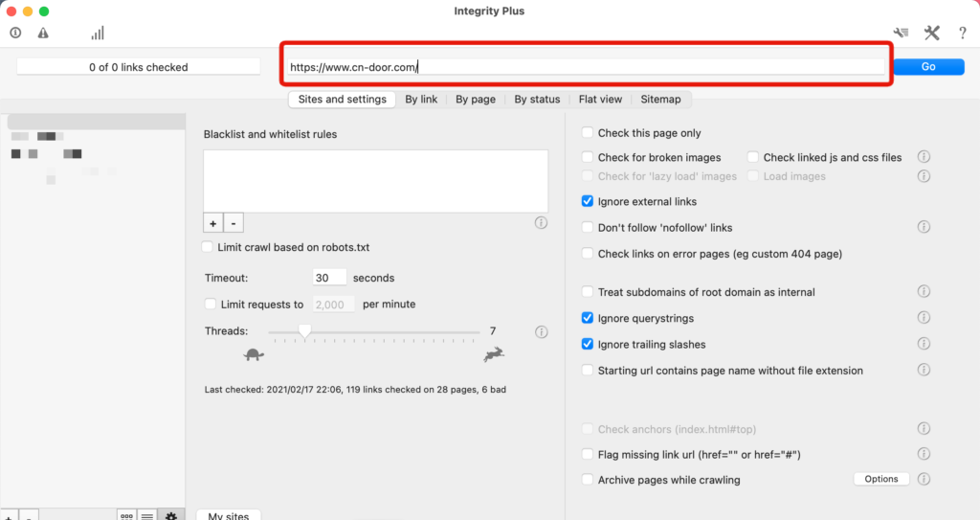Click the '0 of 0 links checked' progress display
The height and width of the screenshot is (520, 980).
(138, 67)
